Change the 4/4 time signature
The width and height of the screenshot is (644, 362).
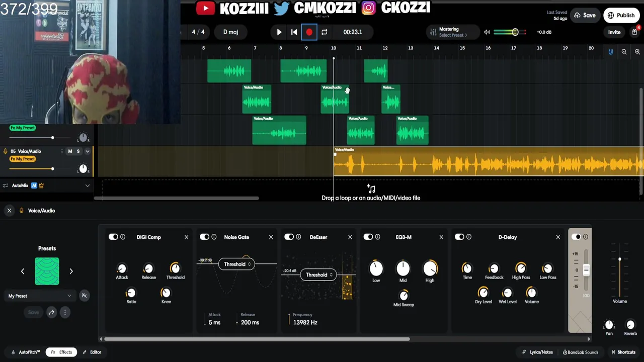[x=198, y=32]
